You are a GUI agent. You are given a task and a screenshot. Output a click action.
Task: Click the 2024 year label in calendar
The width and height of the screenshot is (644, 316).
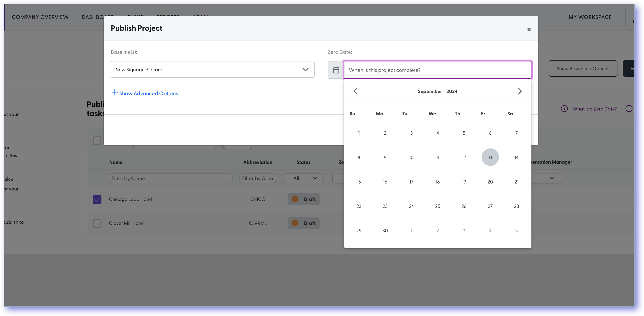452,92
